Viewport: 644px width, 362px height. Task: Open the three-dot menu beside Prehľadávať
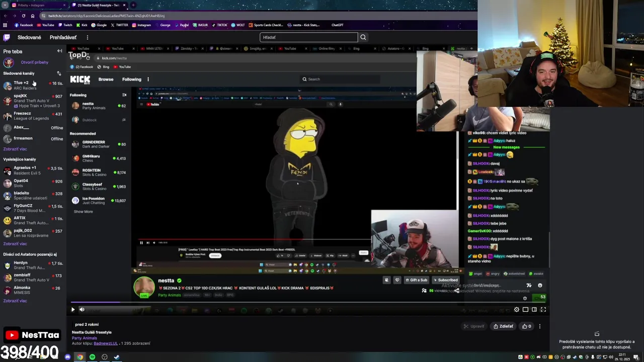(x=87, y=37)
